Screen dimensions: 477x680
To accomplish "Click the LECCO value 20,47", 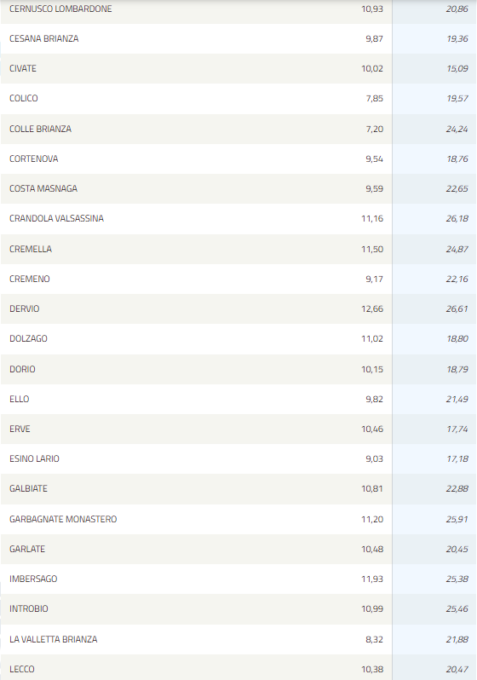I will tap(457, 669).
